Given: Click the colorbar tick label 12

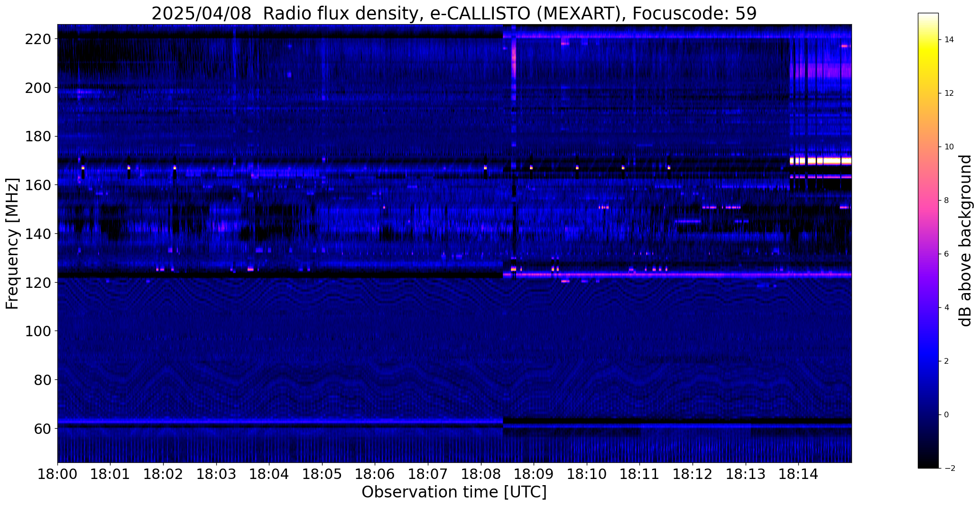Looking at the screenshot, I should point(949,93).
